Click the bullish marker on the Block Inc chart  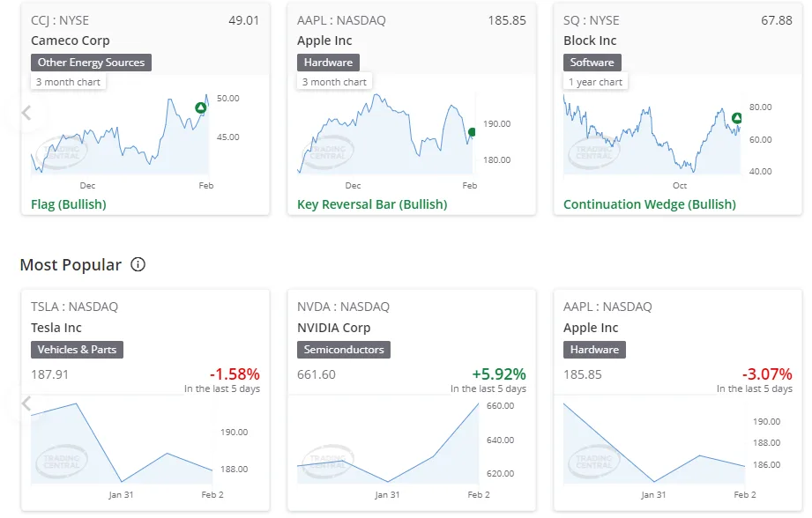[737, 118]
